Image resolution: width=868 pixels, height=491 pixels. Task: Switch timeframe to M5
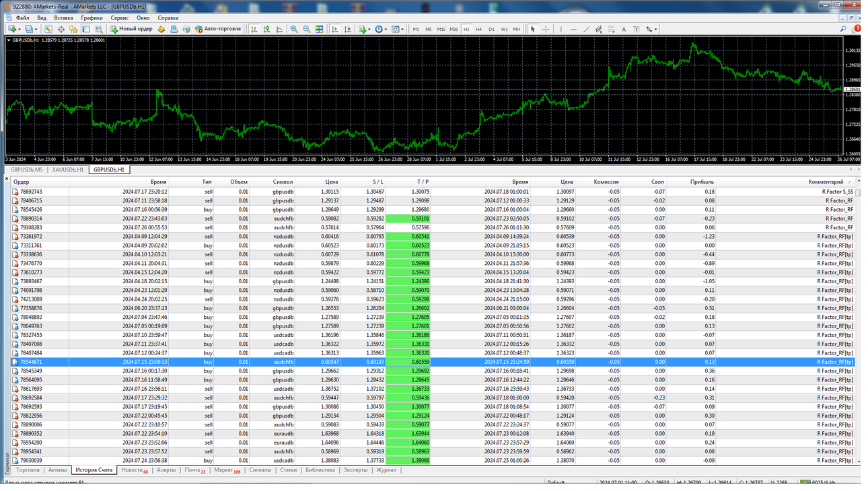click(x=428, y=29)
